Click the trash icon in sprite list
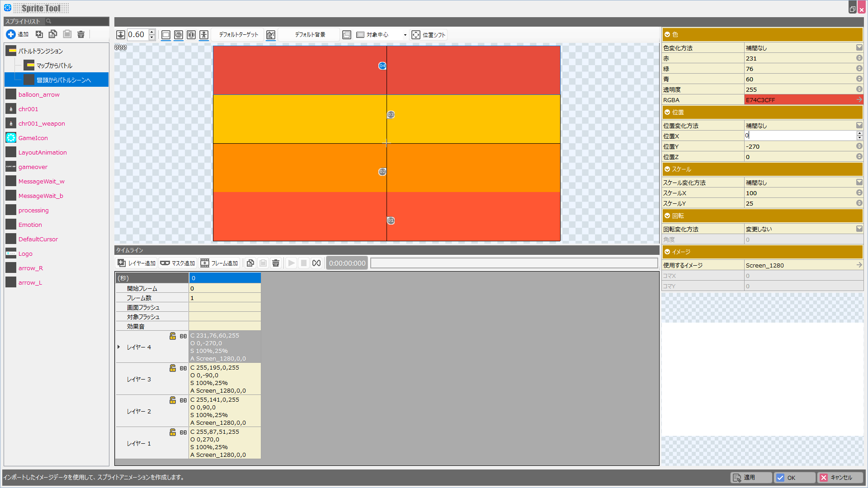The width and height of the screenshot is (868, 488). point(81,34)
